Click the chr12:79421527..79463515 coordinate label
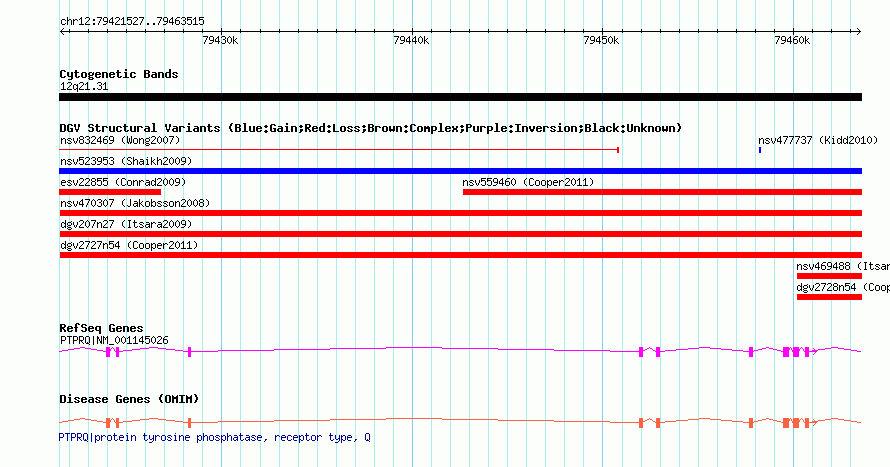 pos(132,22)
